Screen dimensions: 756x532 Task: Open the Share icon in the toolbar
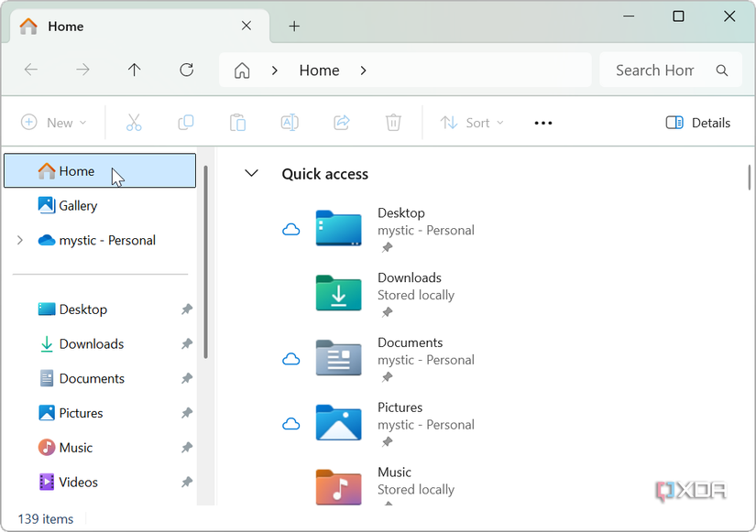(341, 122)
